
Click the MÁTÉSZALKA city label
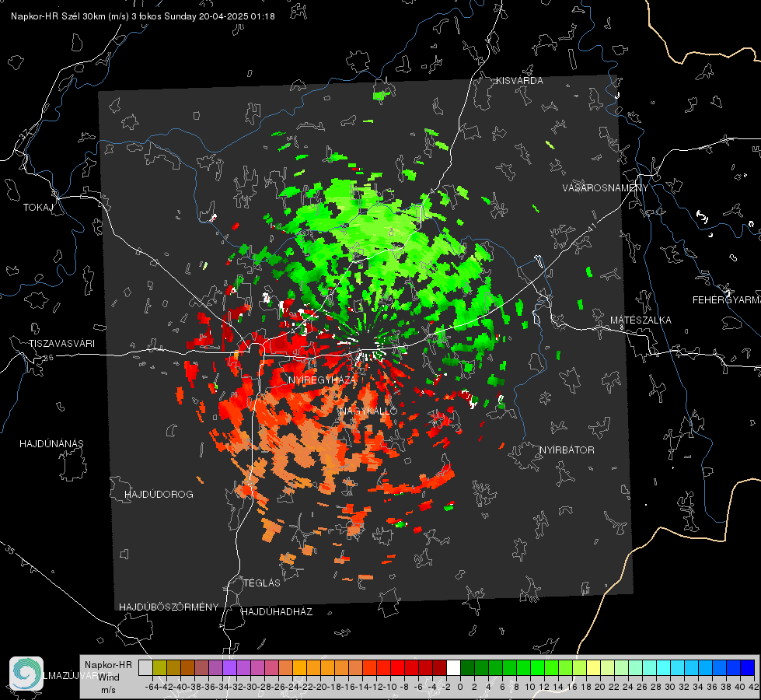tap(641, 320)
